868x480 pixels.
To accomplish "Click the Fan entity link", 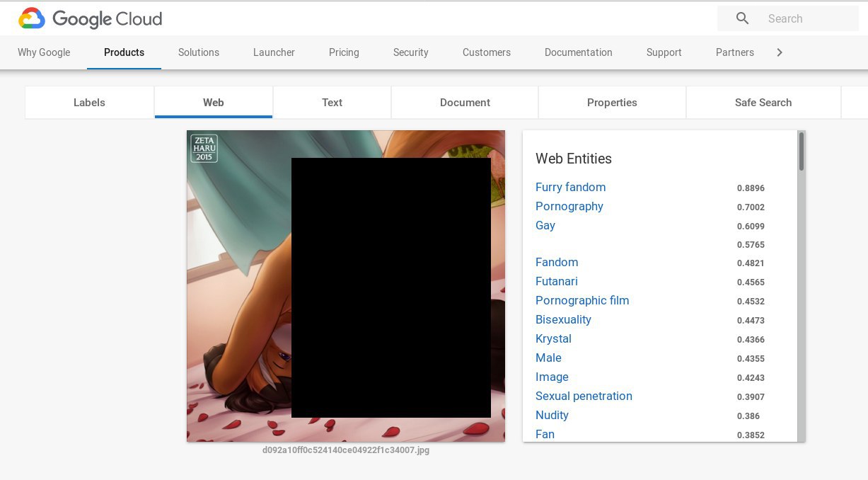I will (545, 434).
